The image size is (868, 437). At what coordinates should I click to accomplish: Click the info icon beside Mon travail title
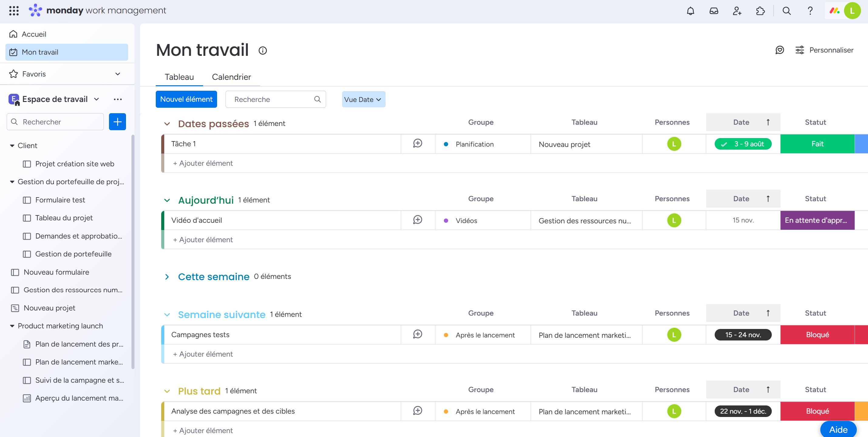coord(263,51)
